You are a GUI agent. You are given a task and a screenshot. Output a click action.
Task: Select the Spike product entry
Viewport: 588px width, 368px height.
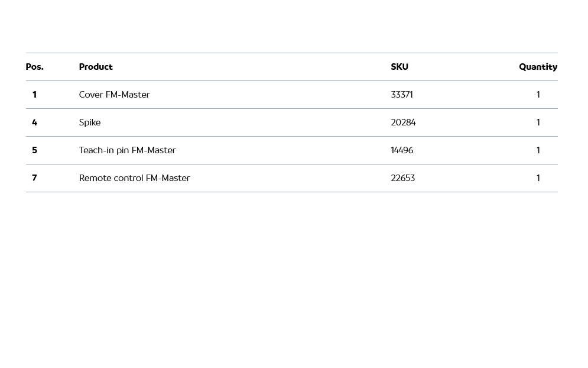[90, 122]
